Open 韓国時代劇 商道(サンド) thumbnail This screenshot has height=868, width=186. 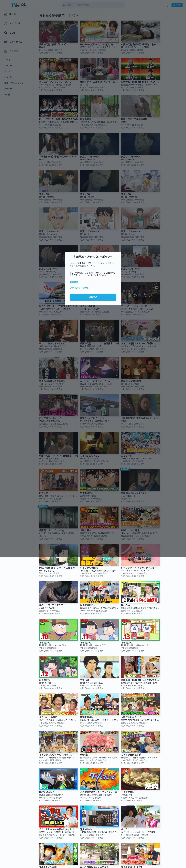58,31
